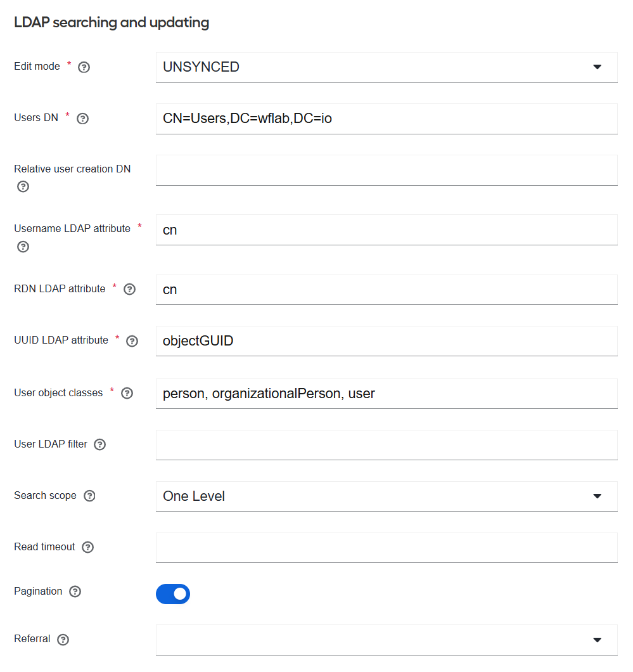Open the Referral dropdown
The height and width of the screenshot is (672, 633).
pyautogui.click(x=387, y=640)
